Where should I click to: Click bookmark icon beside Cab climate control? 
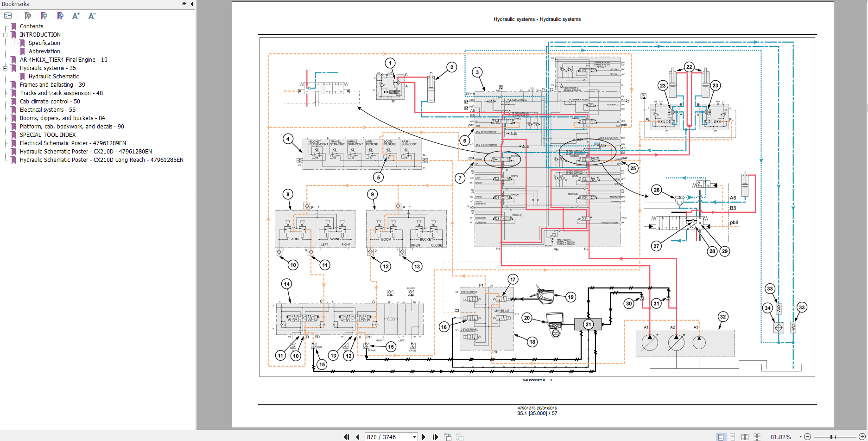(13, 102)
